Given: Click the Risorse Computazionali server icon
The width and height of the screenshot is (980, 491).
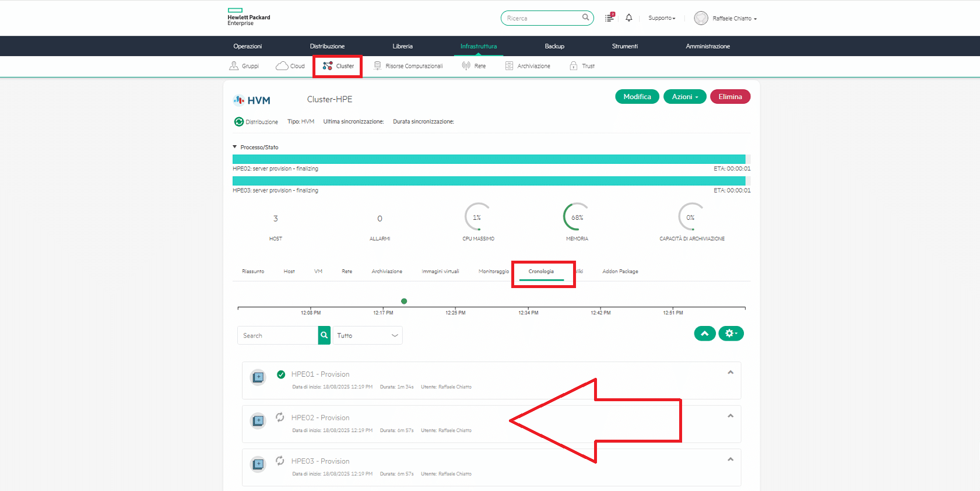Looking at the screenshot, I should [x=378, y=66].
